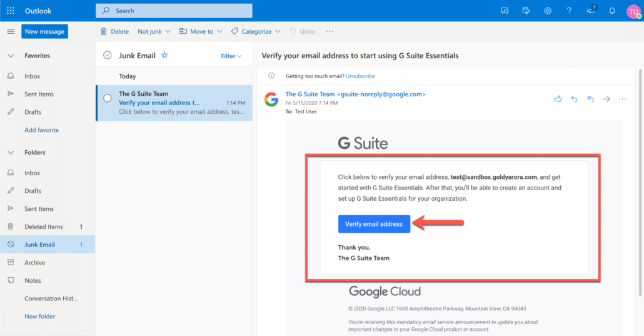This screenshot has height=336, width=644.
Task: Open the notifications bell
Action: click(x=612, y=11)
